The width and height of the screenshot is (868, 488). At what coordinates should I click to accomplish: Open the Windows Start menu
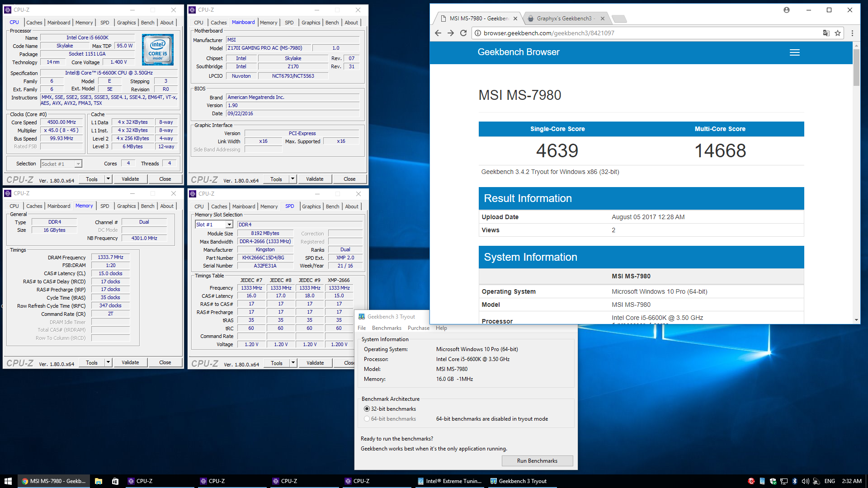(x=8, y=481)
